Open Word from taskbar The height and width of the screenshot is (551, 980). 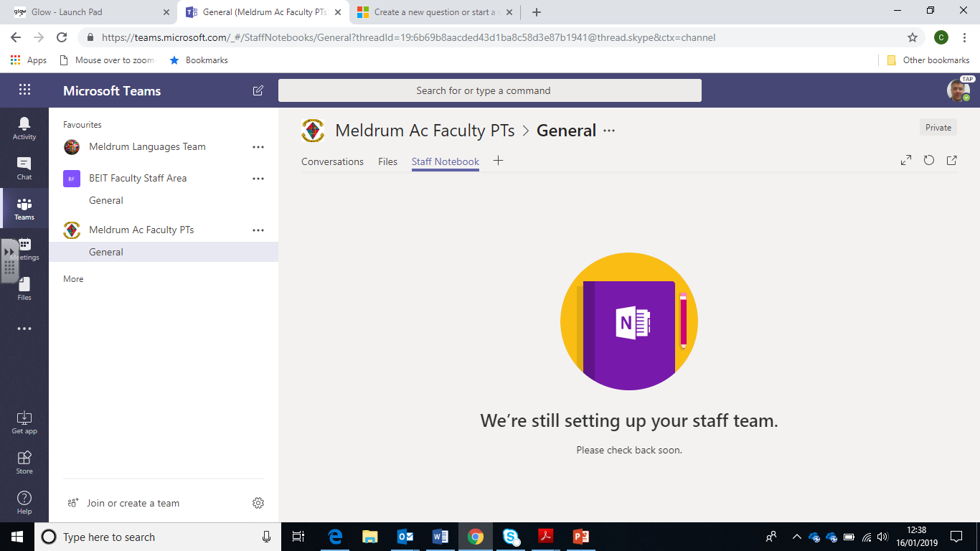coord(440,537)
